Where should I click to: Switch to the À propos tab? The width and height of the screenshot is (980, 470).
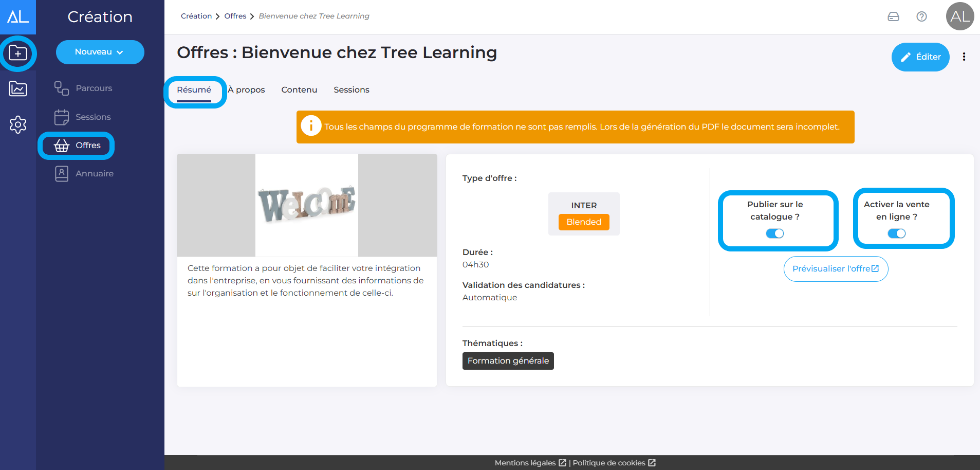pyautogui.click(x=246, y=89)
